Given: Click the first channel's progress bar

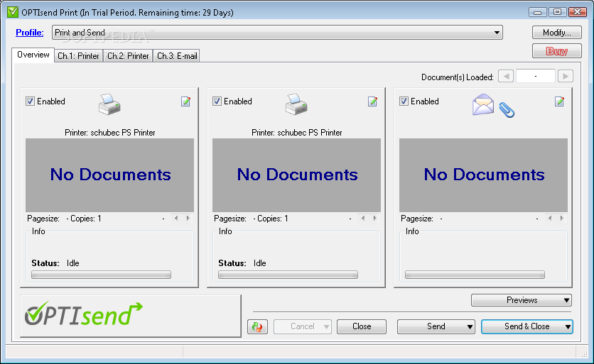Looking at the screenshot, I should 101,275.
